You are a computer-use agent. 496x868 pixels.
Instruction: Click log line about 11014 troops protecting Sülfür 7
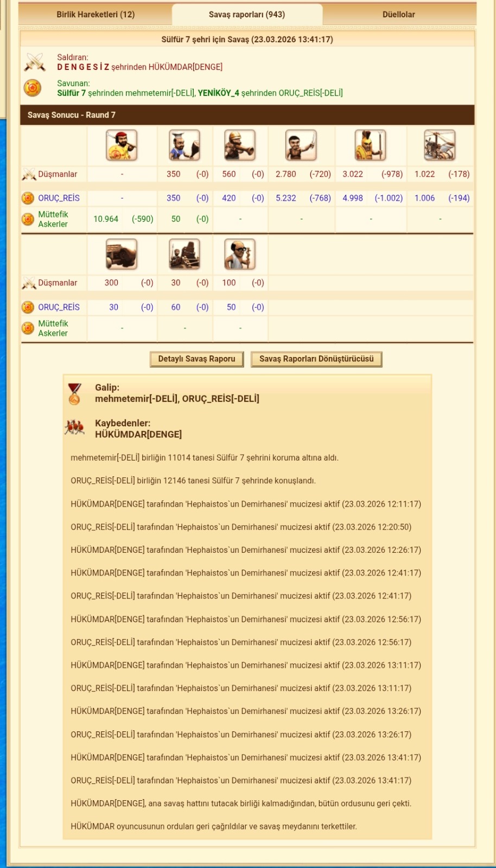click(x=205, y=458)
